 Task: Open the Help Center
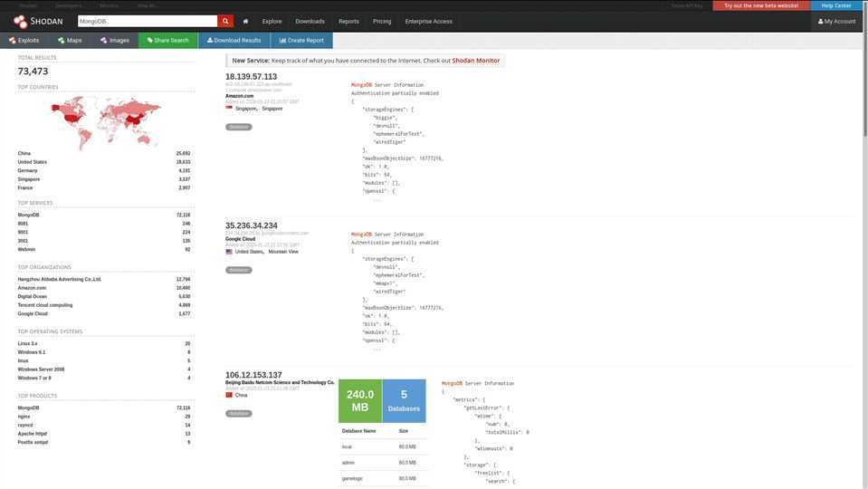click(x=836, y=5)
